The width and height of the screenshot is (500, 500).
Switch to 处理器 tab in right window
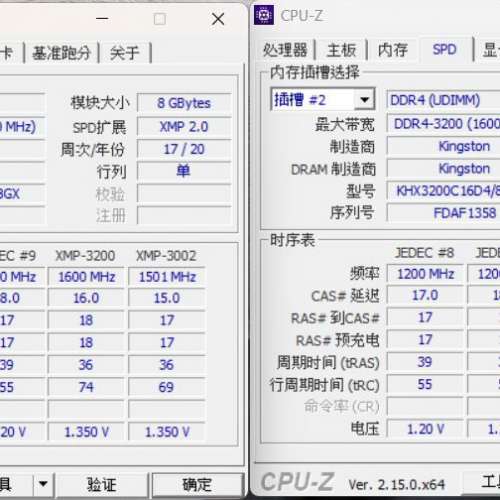[x=285, y=50]
